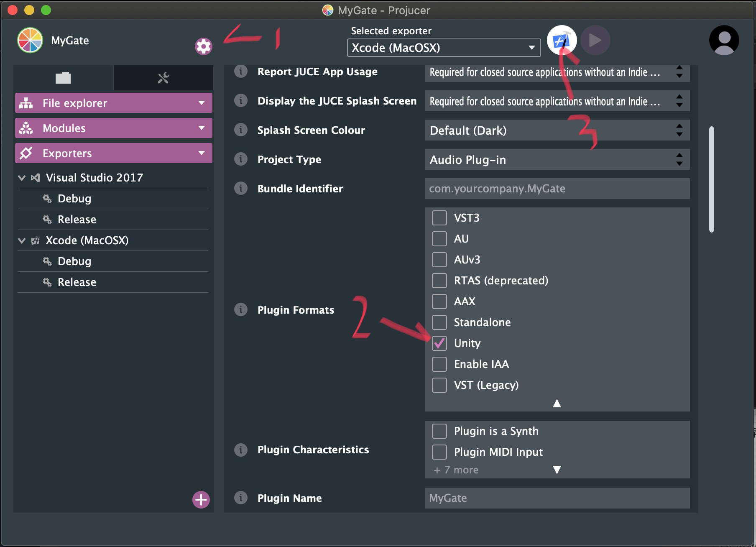
Task: Click the save and open in Xcode icon
Action: tap(561, 41)
